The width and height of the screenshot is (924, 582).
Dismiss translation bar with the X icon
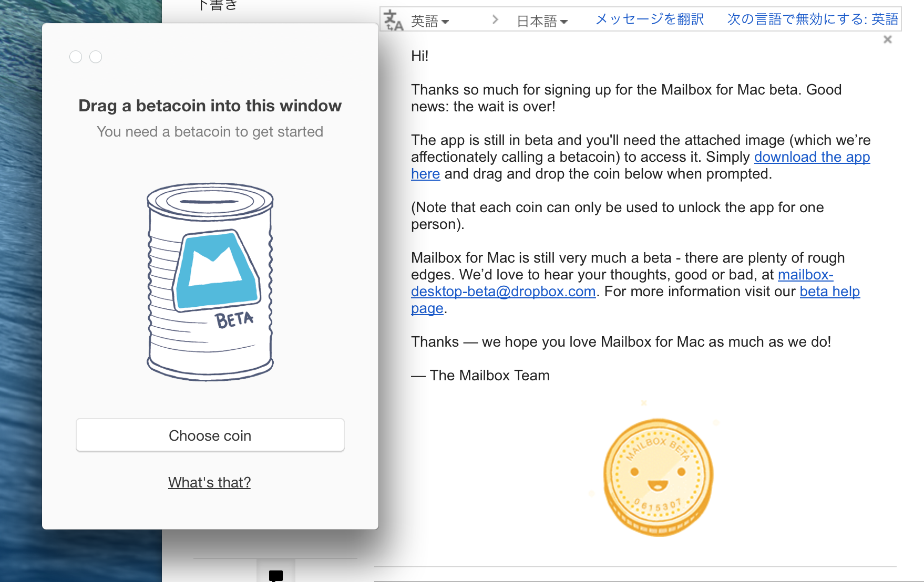click(x=888, y=39)
